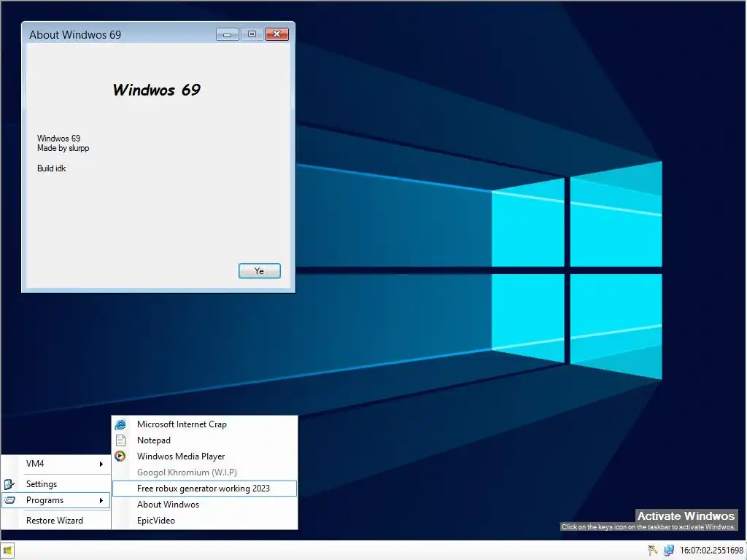Select Programs in the start menu
Screen dimensions: 747x560
click(x=56, y=500)
